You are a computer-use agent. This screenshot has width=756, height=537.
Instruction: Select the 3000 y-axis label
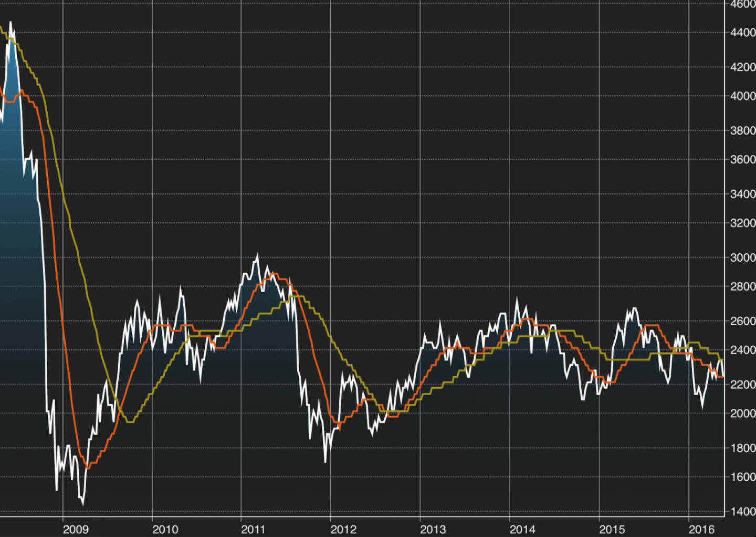tap(742, 257)
